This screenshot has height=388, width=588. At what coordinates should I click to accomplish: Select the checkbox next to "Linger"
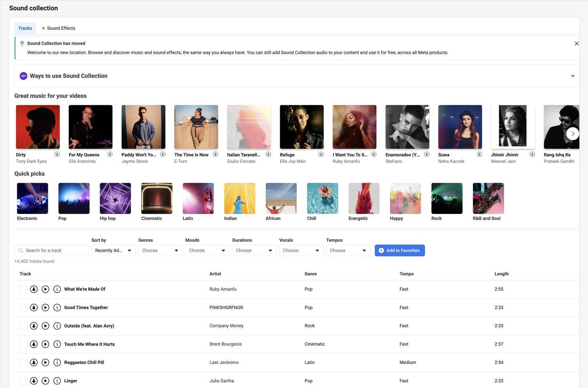pyautogui.click(x=23, y=381)
